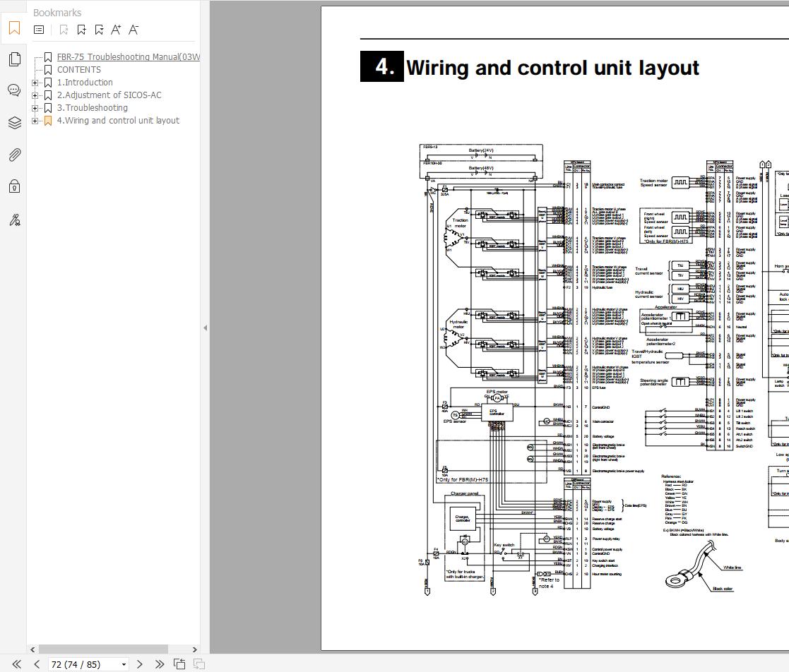This screenshot has width=789, height=672.
Task: Open the FBR-75 Troubleshooting Manual bookmark
Action: tap(129, 57)
